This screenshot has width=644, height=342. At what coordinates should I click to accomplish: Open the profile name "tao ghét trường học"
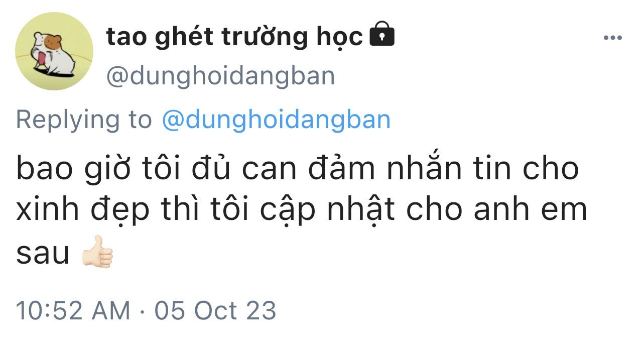[x=234, y=37]
